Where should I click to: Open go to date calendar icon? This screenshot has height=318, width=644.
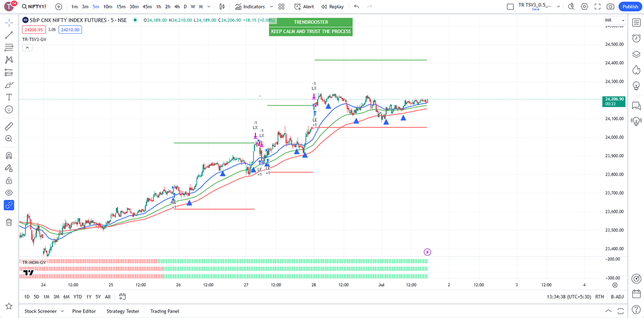tap(122, 297)
